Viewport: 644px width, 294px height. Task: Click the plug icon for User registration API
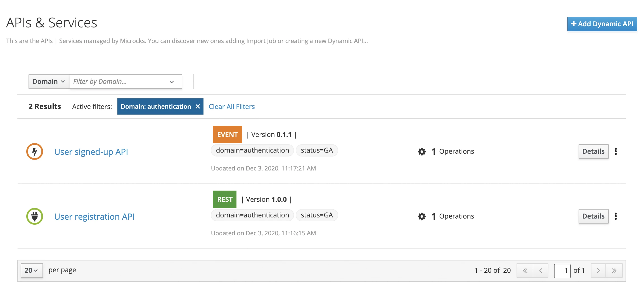pos(35,216)
